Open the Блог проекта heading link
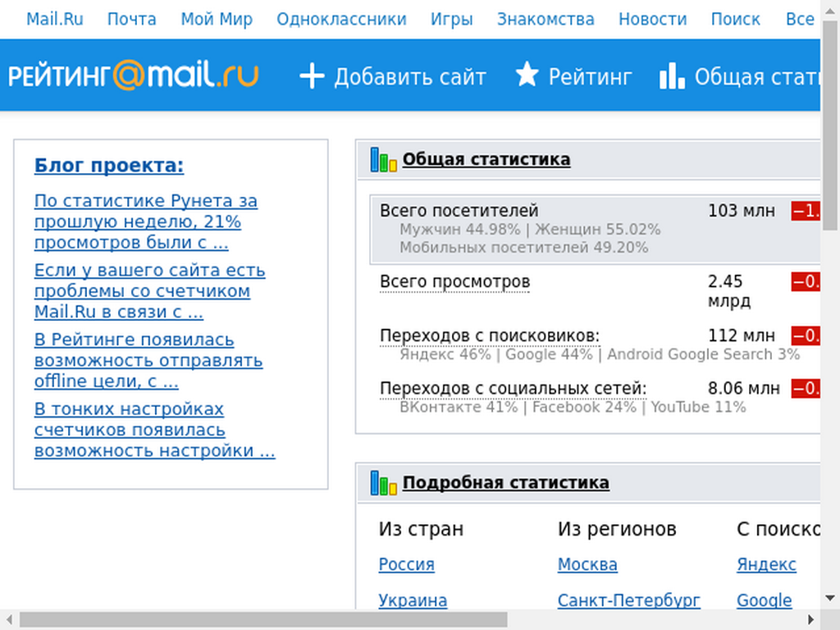The image size is (840, 630). [109, 166]
